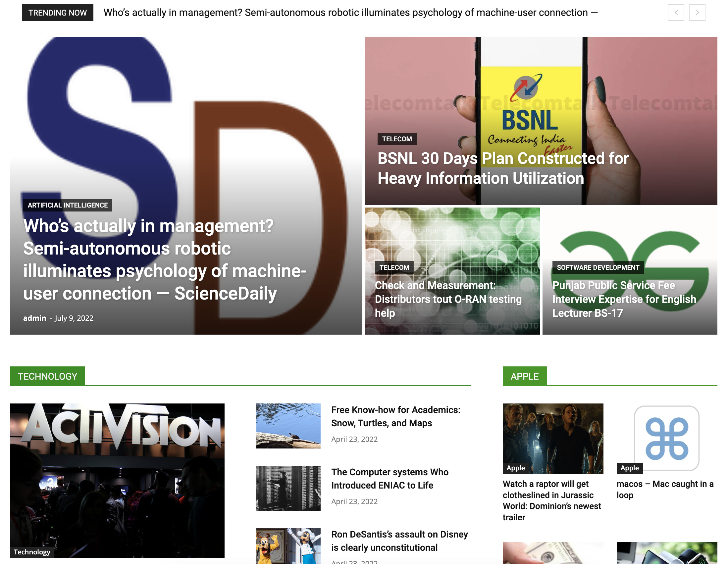This screenshot has width=728, height=564.
Task: Open the O-RAN testing help article
Action: click(448, 299)
